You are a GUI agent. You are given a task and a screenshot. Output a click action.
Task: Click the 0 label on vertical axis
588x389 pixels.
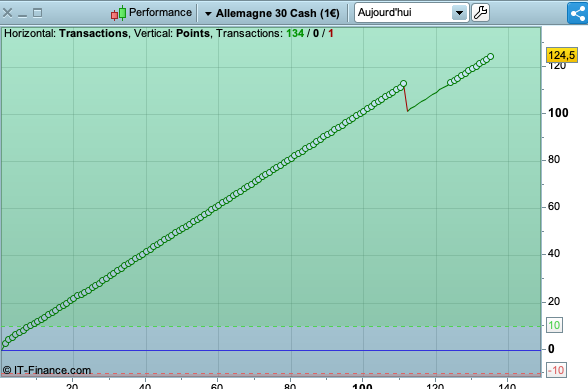click(x=551, y=349)
